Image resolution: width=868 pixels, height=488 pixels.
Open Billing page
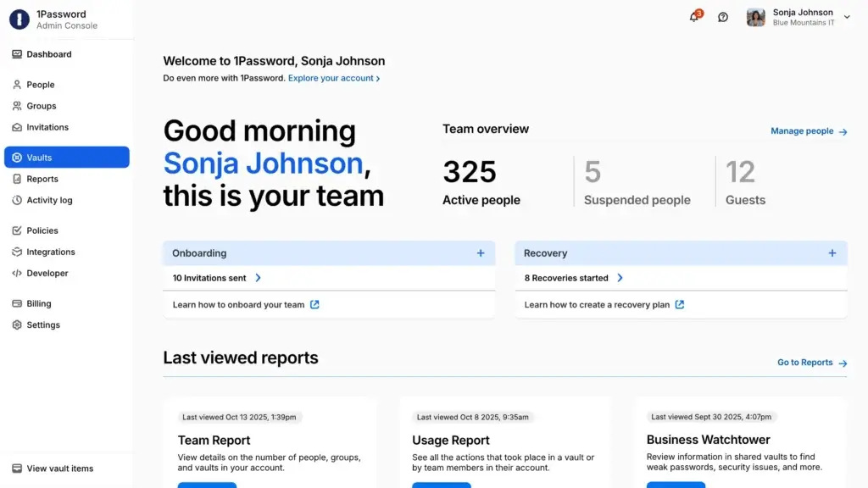[x=66, y=304]
